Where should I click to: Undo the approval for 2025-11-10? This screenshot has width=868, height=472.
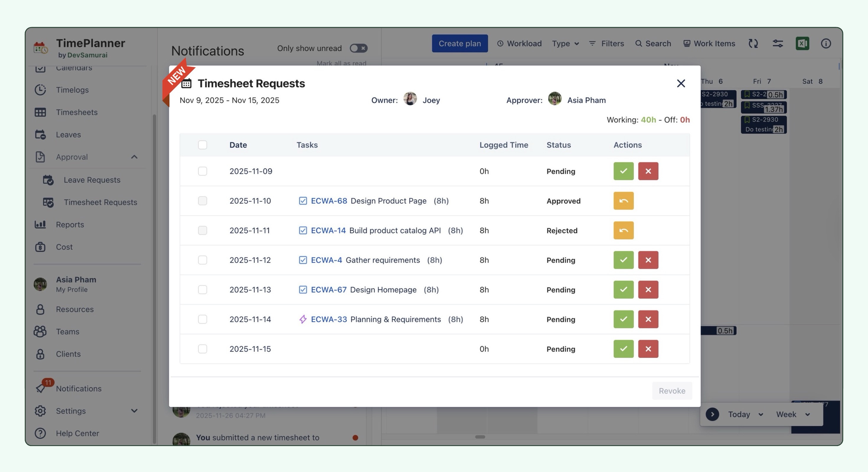(623, 201)
